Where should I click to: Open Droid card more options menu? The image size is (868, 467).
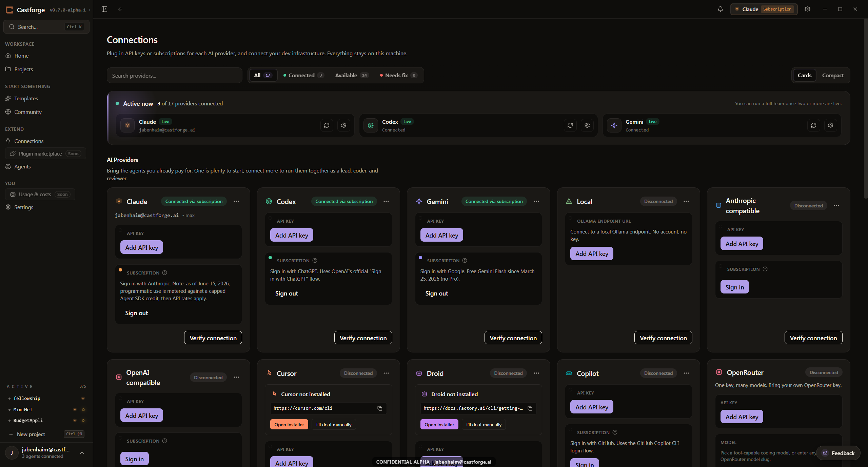536,373
